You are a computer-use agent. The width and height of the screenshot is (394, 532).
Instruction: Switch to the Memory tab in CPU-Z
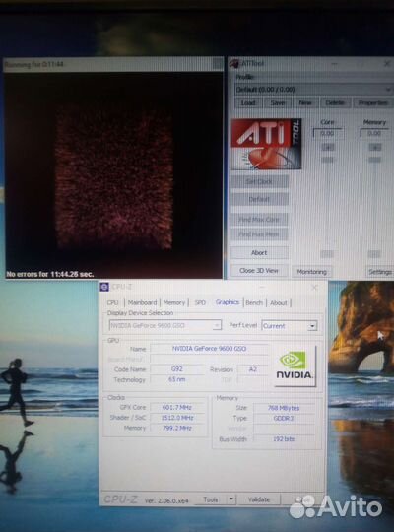[x=174, y=302]
